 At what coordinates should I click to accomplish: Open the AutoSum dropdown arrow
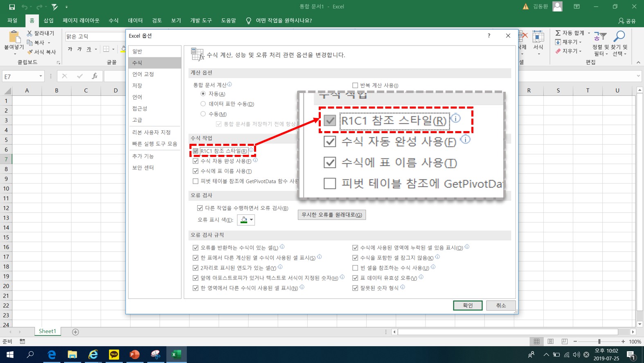tap(589, 33)
